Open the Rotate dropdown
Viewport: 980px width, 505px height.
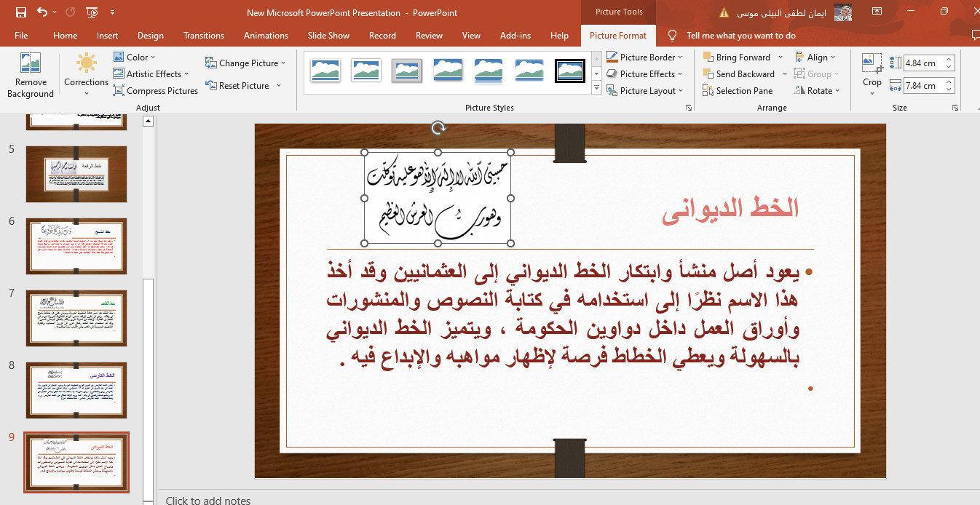pos(818,91)
